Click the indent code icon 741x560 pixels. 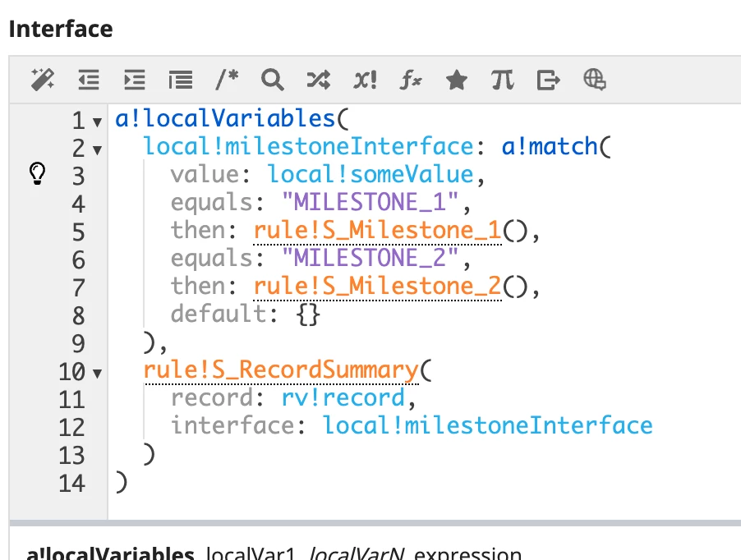[134, 80]
